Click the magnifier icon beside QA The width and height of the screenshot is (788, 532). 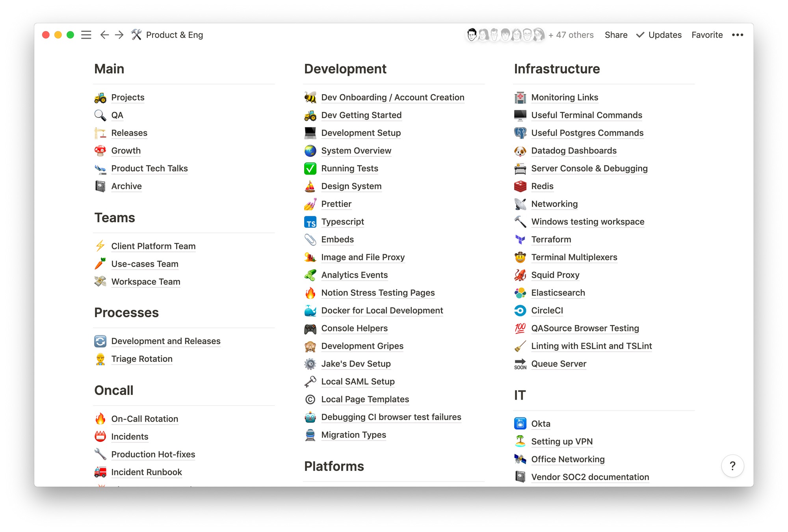coord(100,115)
